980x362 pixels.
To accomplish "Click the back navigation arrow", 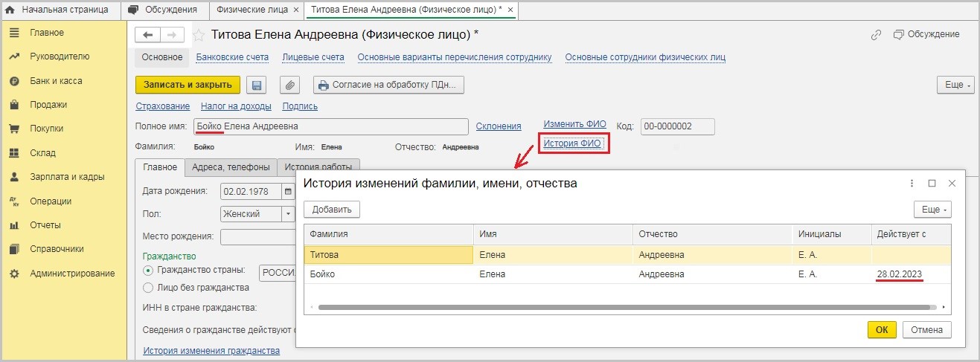I will [147, 35].
